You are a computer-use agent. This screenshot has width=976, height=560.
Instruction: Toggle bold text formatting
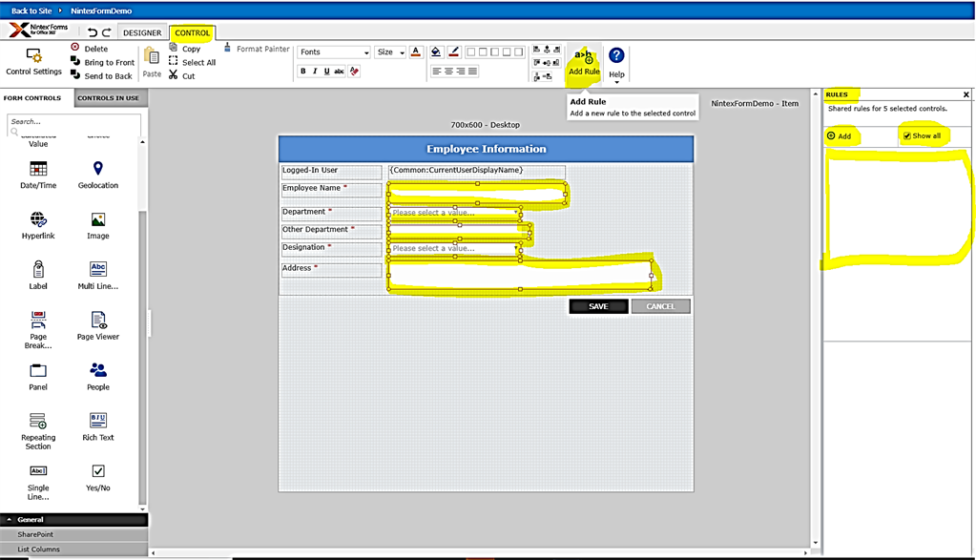[x=302, y=71]
